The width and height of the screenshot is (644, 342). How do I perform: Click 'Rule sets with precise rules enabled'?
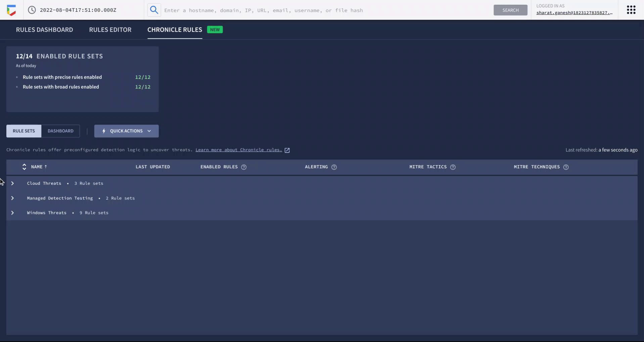[62, 77]
